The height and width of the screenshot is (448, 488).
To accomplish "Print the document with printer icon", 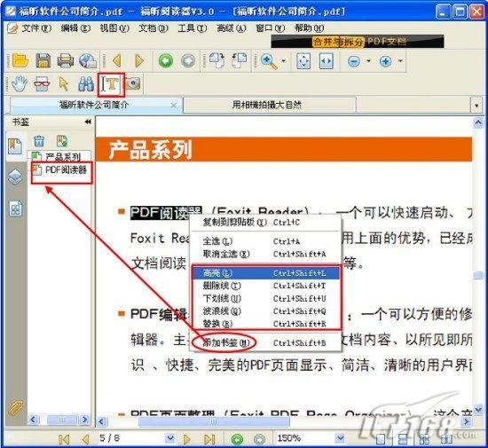I will point(66,60).
